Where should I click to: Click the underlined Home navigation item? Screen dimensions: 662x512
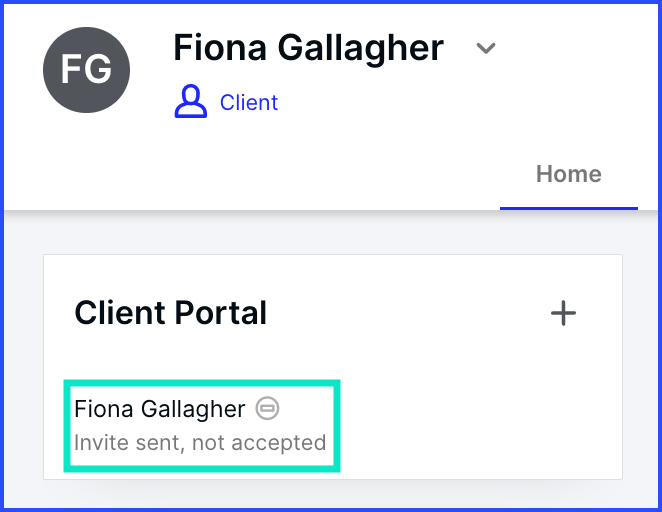[x=569, y=174]
